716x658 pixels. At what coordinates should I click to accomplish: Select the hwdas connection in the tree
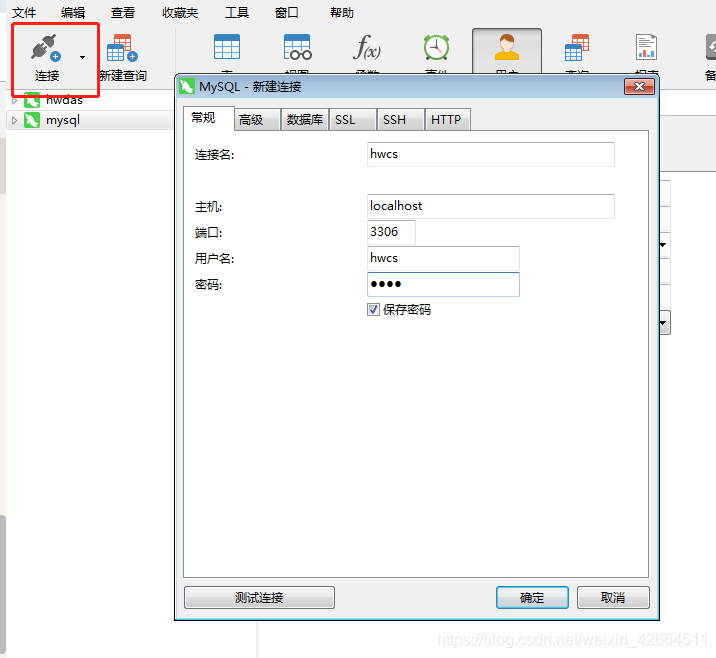(x=64, y=100)
